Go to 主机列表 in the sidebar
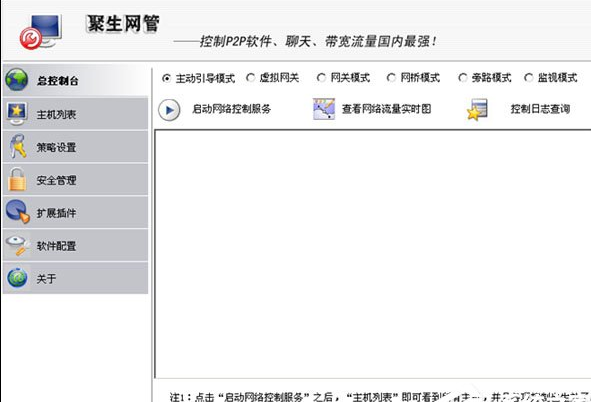Image resolution: width=591 pixels, height=402 pixels. 75,113
